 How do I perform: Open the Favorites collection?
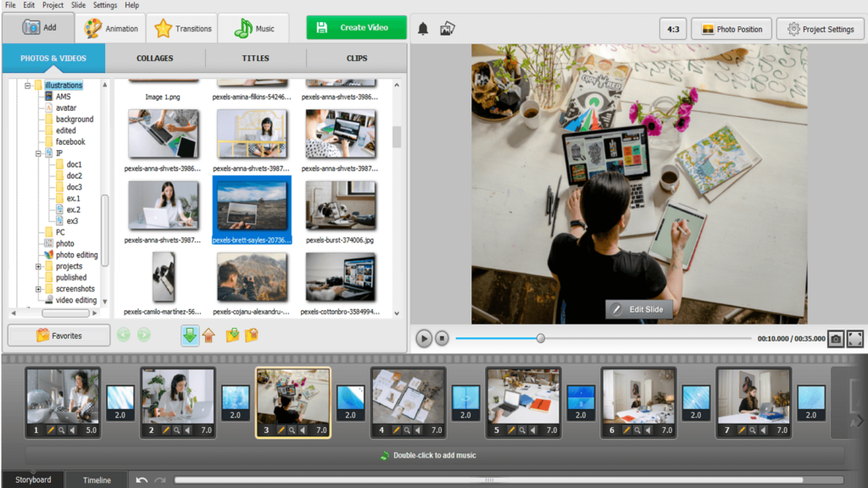click(58, 335)
